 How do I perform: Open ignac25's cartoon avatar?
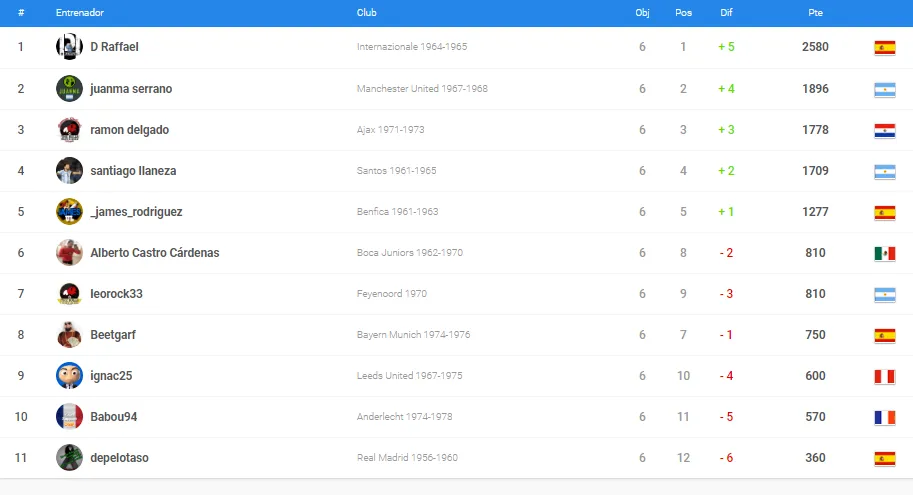(69, 376)
